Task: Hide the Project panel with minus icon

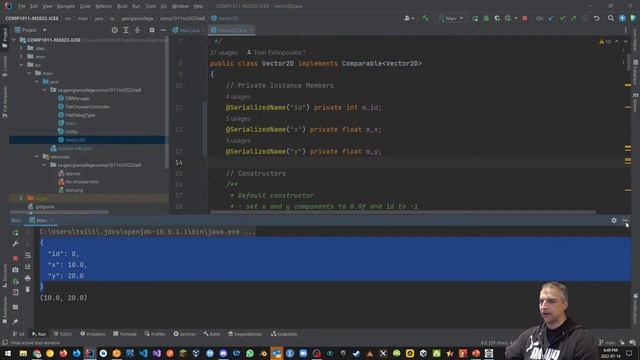Action: point(163,30)
